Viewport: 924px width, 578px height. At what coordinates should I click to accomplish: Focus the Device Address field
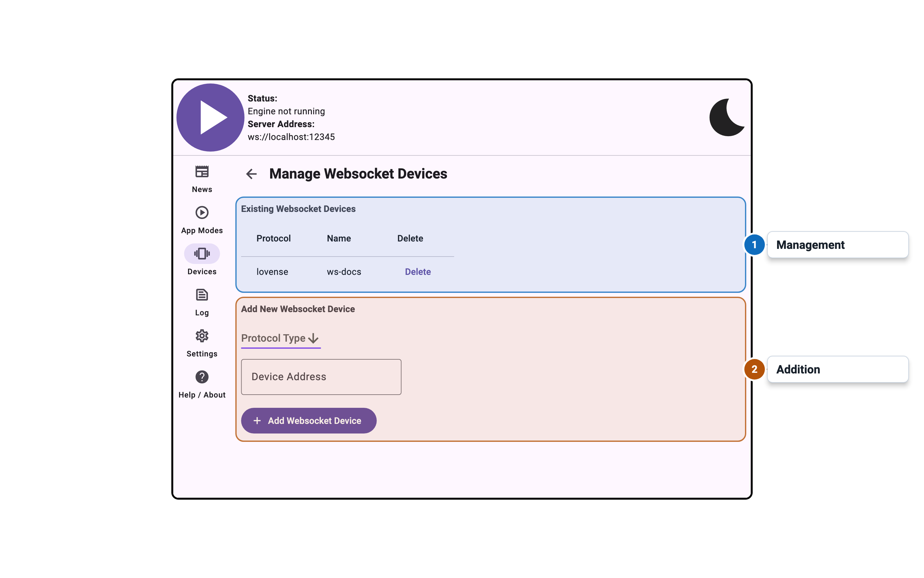coord(321,377)
